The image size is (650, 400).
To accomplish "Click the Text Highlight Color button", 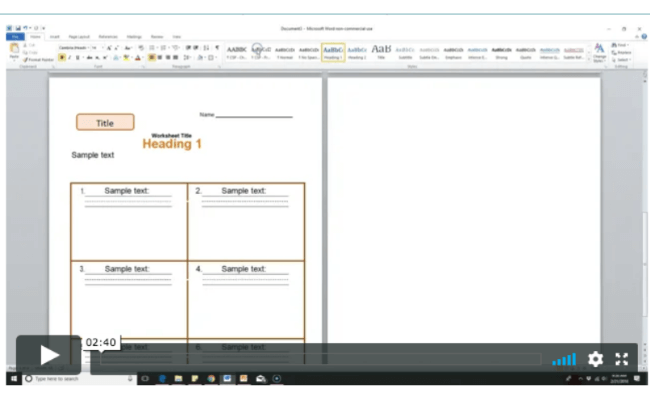I will point(126,58).
